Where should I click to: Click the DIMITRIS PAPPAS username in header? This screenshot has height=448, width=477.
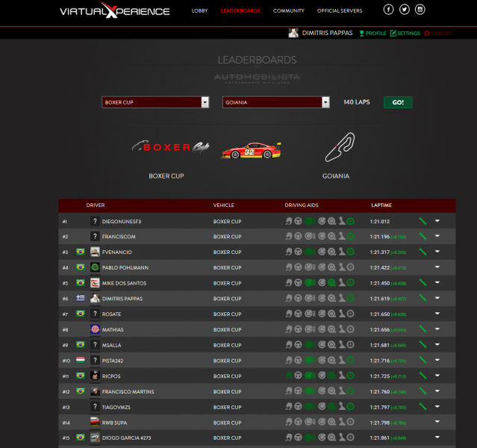pyautogui.click(x=327, y=33)
